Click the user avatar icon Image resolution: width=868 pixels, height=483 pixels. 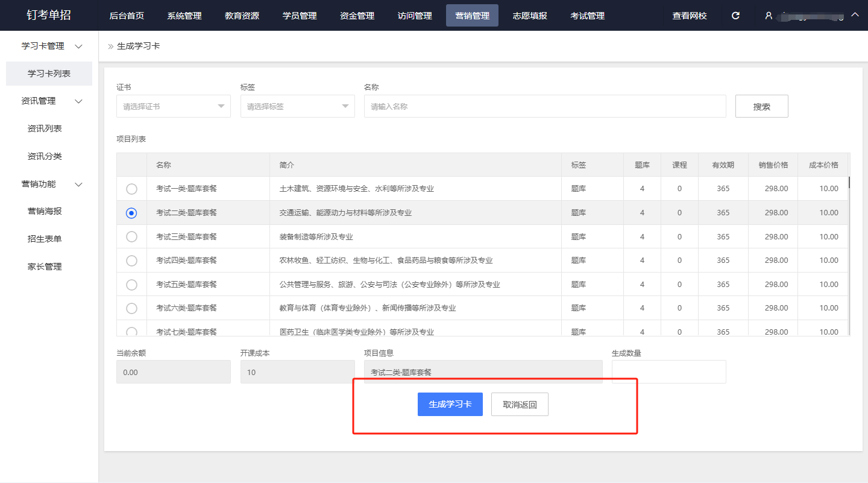point(769,16)
